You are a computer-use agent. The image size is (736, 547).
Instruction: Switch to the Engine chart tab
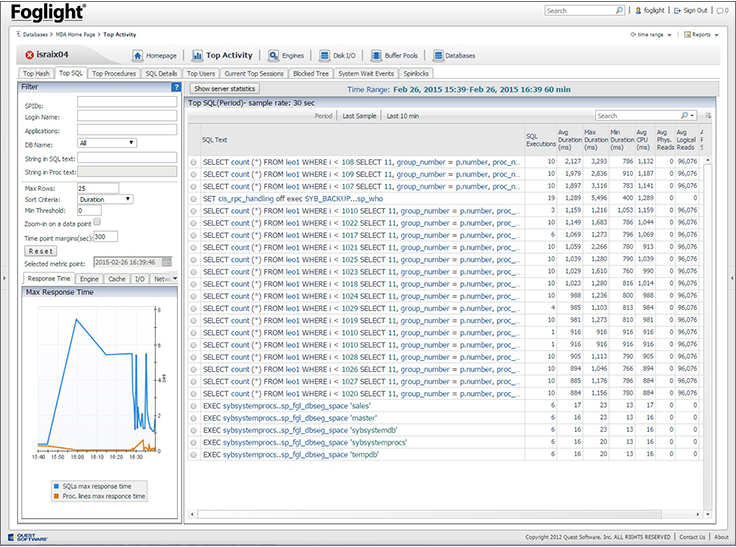click(89, 279)
